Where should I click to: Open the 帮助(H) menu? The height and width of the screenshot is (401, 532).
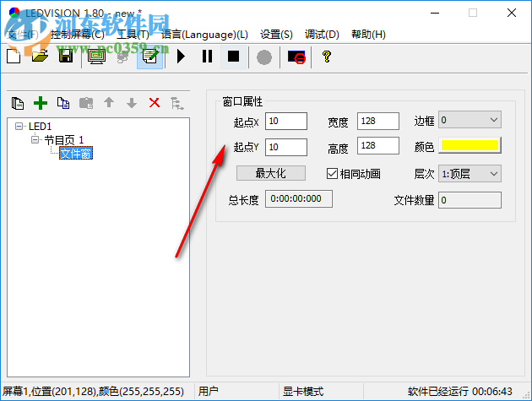[x=368, y=35]
